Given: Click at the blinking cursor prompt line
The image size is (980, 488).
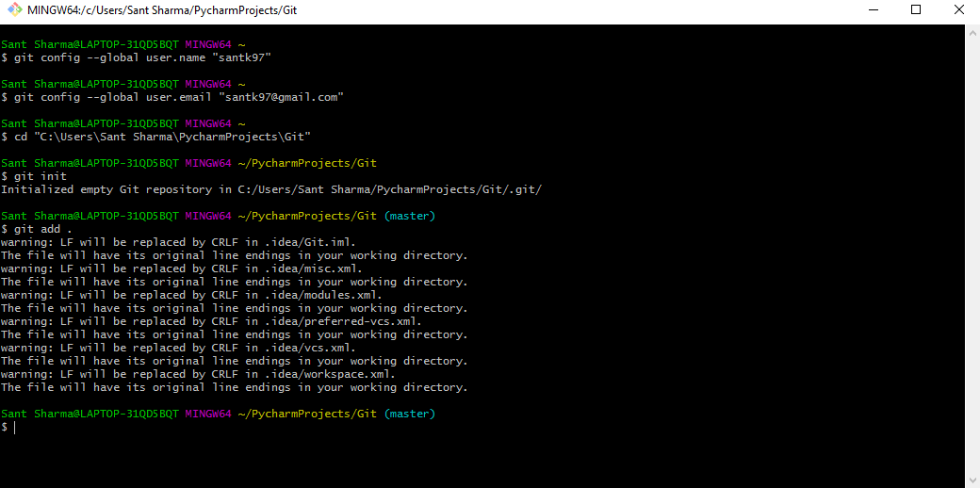Looking at the screenshot, I should pos(8,427).
